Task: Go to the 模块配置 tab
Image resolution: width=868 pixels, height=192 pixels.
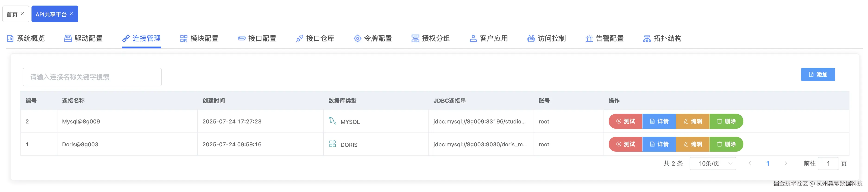Action: [199, 38]
